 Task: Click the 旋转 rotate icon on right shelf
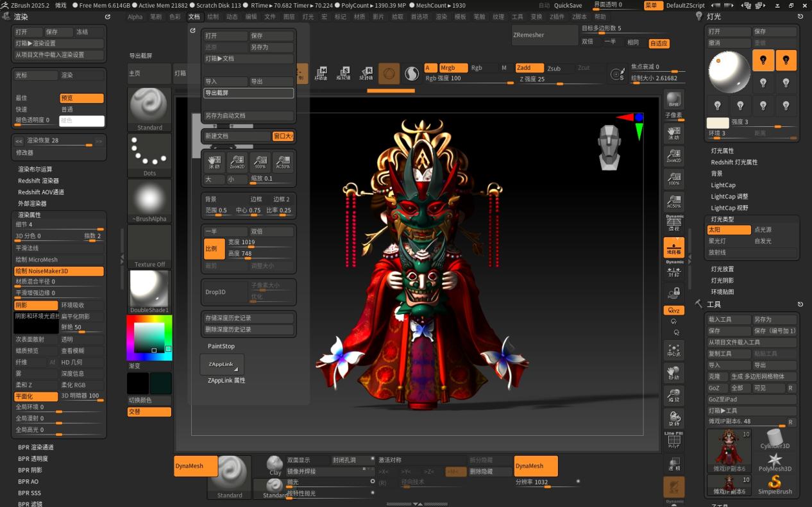pyautogui.click(x=673, y=419)
